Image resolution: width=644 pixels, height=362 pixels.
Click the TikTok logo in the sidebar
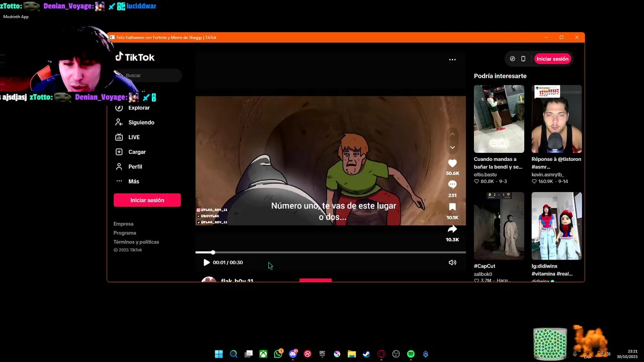[135, 57]
